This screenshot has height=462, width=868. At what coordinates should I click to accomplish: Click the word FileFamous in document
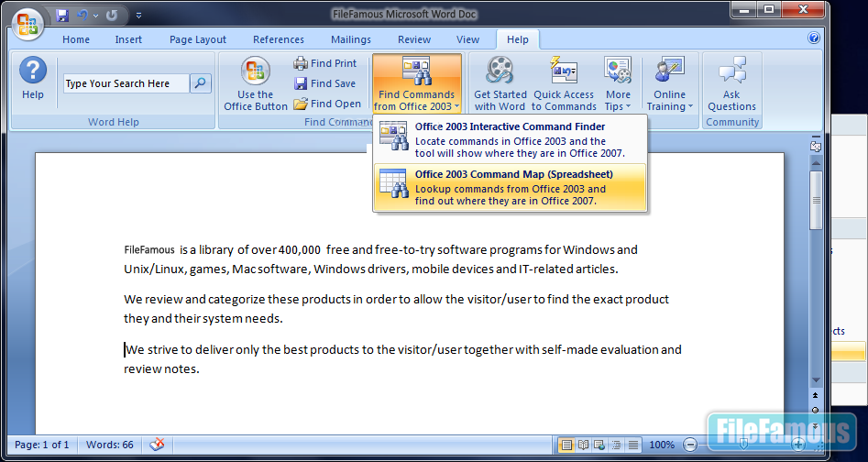point(149,249)
